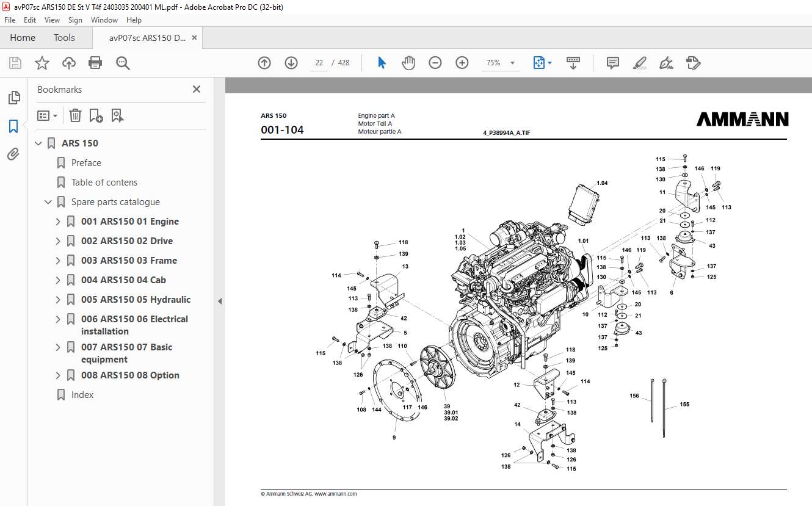812x506 pixels.
Task: Zoom out with the minus icon
Action: coord(435,63)
